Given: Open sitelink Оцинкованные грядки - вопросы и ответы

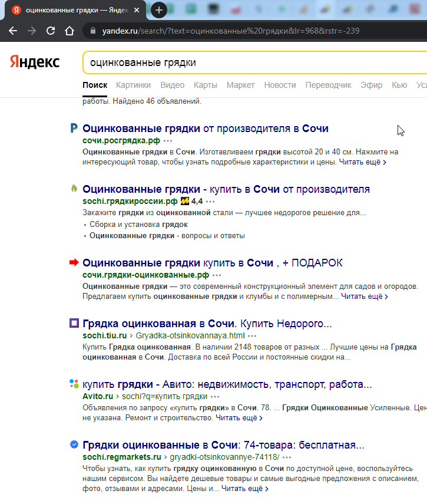Looking at the screenshot, I should [x=167, y=236].
